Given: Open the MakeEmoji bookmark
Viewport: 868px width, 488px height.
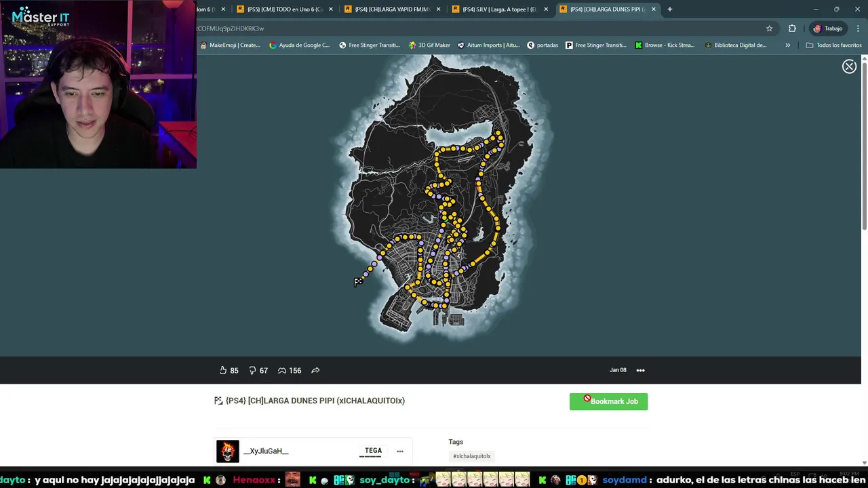Looking at the screenshot, I should (x=230, y=45).
